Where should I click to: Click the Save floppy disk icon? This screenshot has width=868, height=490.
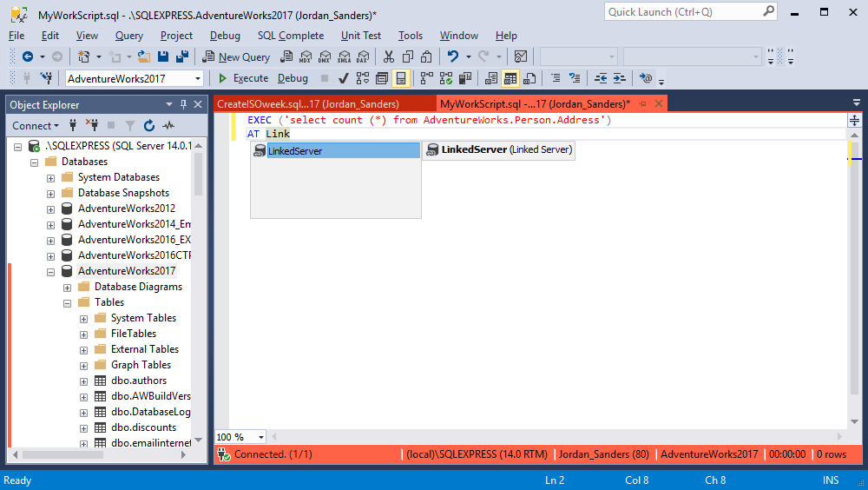[163, 56]
